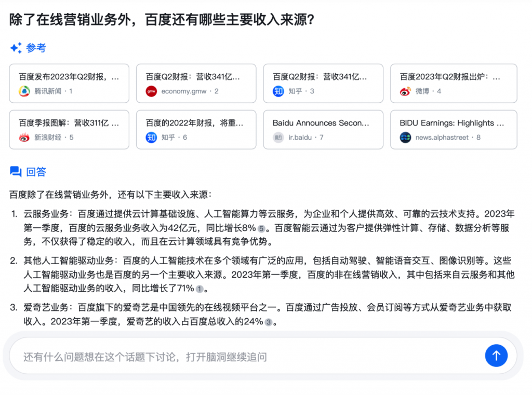Click the sparkle icon next to 参考

16,48
